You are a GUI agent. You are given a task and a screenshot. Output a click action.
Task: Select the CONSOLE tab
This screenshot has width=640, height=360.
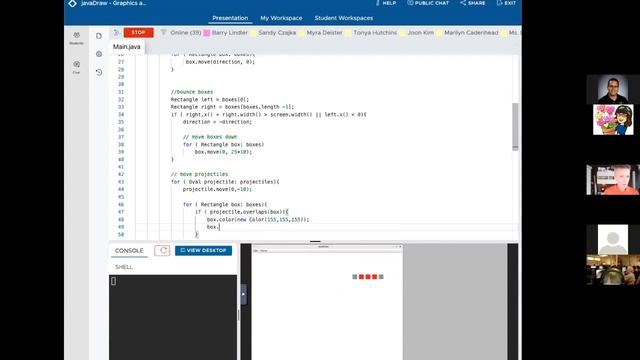point(129,251)
